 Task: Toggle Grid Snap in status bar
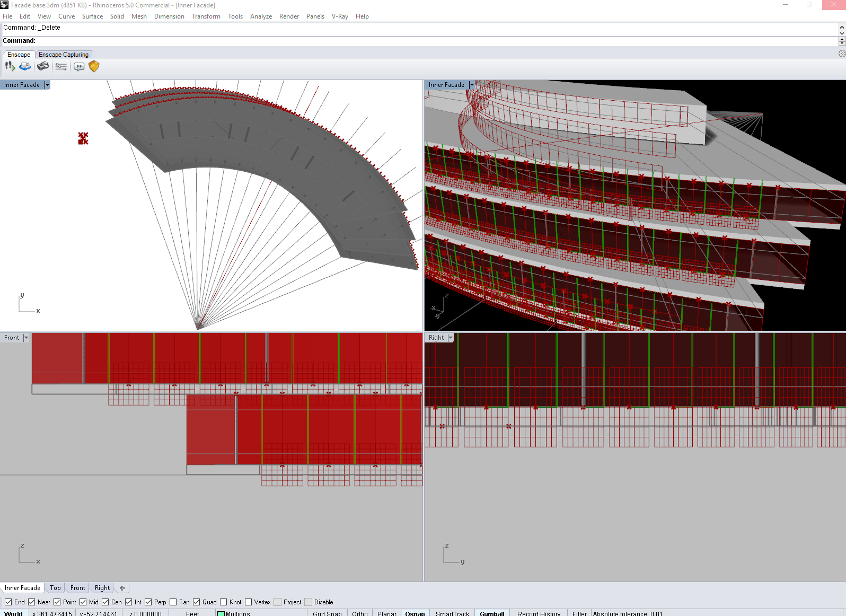tap(327, 613)
